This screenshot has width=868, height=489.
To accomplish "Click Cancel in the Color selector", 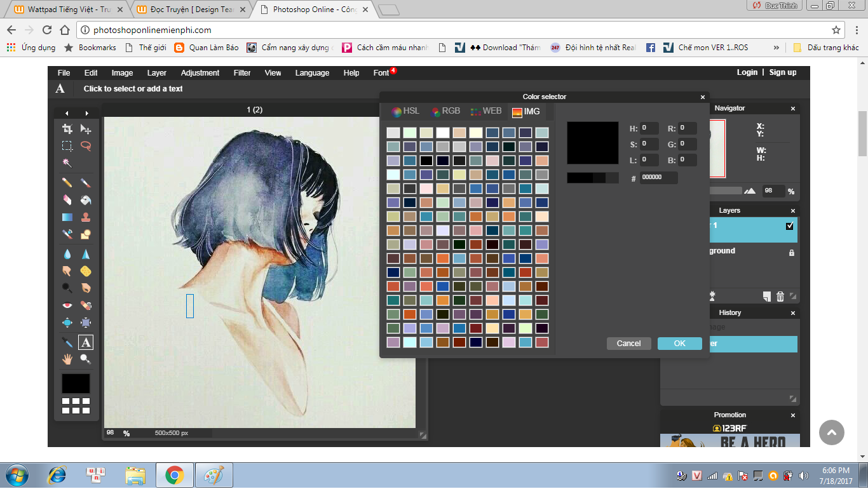I will [x=628, y=344].
